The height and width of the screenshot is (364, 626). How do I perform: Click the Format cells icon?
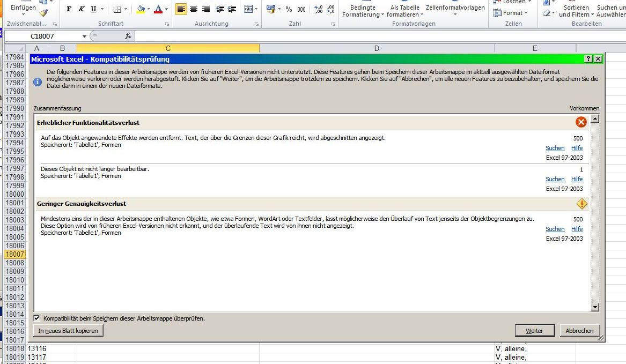coord(497,13)
